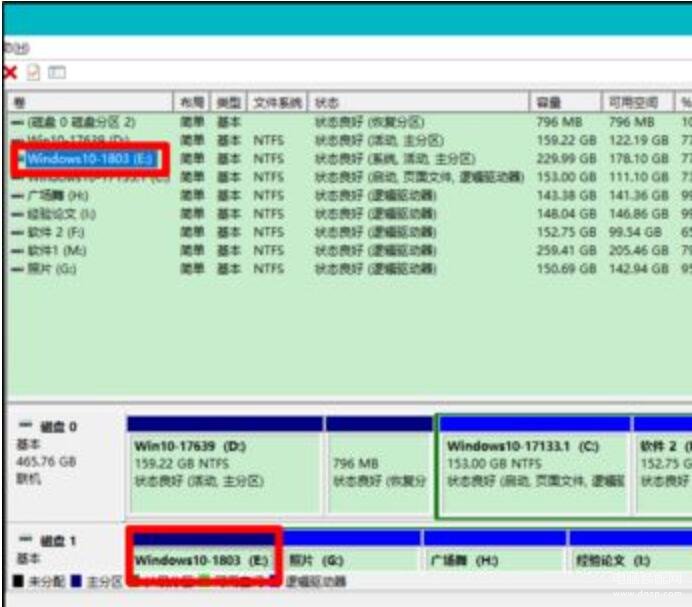Click the black 未分配 legend swatch
This screenshot has height=607, width=692.
[x=18, y=581]
